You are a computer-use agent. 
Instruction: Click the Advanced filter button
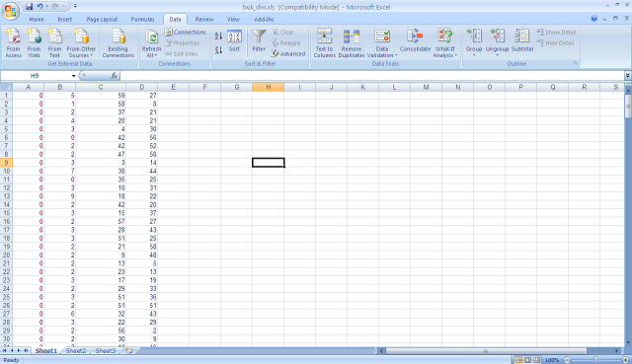coord(288,53)
